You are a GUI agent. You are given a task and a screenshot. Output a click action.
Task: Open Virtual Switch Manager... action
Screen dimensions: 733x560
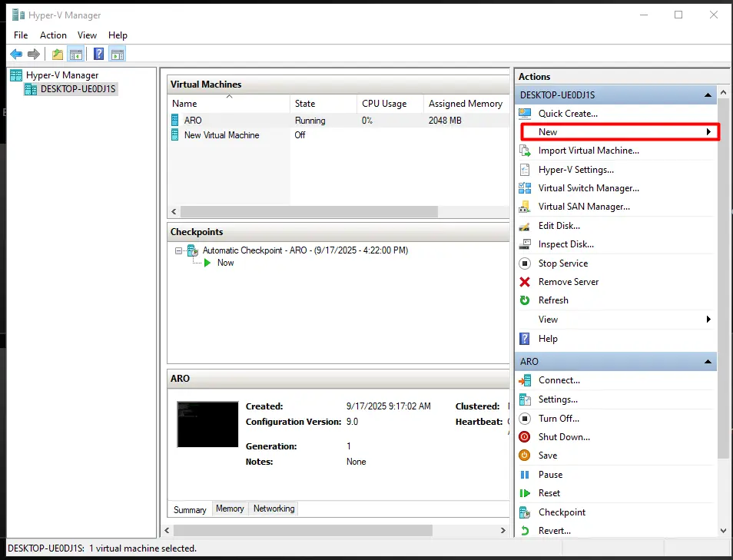point(589,188)
